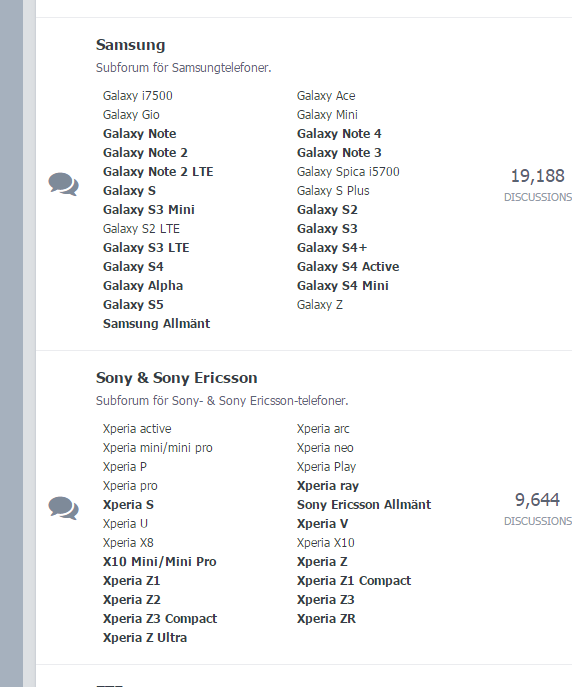Screen dimensions: 572x687
Task: Open Samsung Allmänt subforum
Action: pos(156,324)
